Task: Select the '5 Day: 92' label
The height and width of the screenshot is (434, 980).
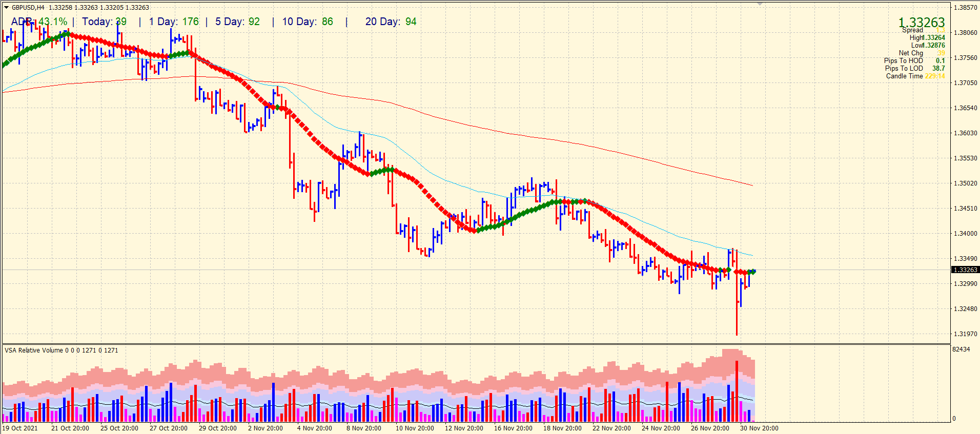Action: (237, 22)
